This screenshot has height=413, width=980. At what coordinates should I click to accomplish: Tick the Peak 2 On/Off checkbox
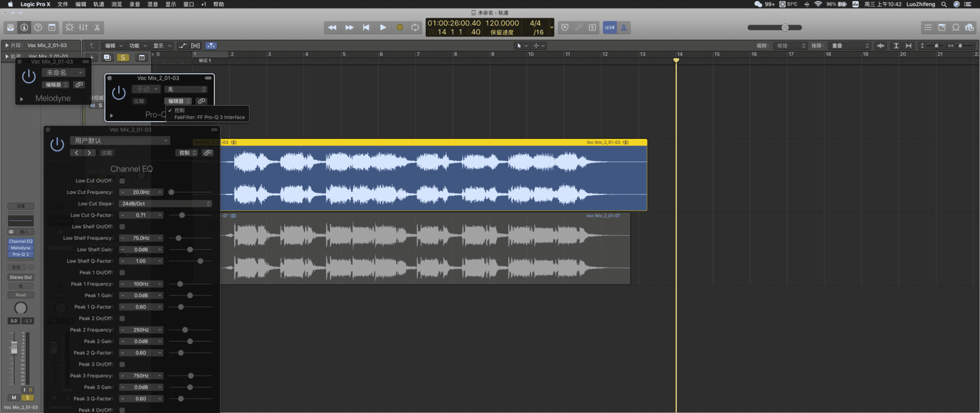(x=123, y=319)
